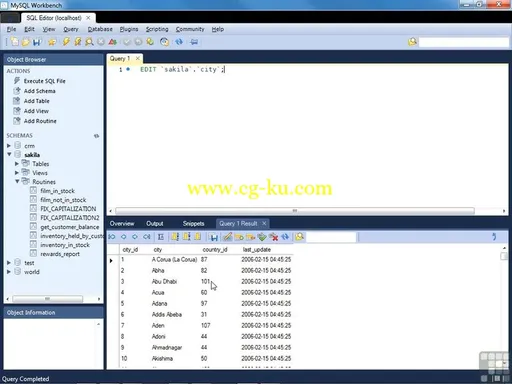Expand the world schema node
Screen dimensions: 512x384
tap(9, 272)
